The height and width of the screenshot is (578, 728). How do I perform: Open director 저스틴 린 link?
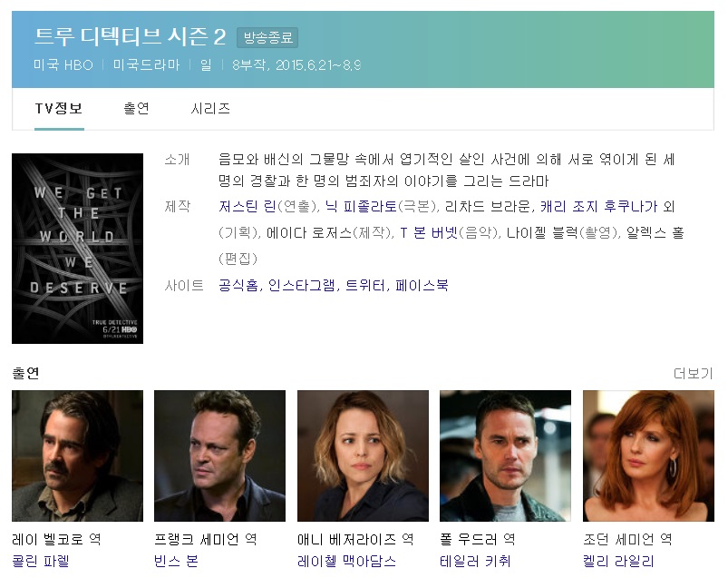[247, 206]
